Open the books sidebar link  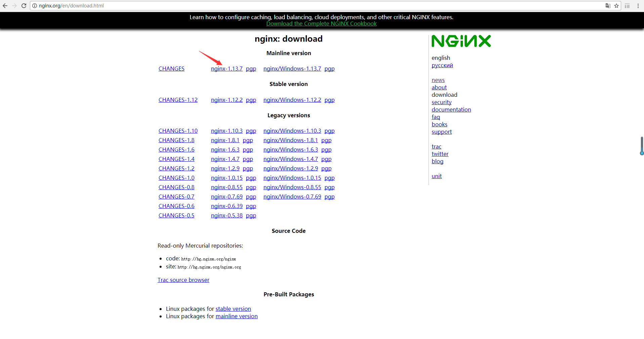[439, 124]
